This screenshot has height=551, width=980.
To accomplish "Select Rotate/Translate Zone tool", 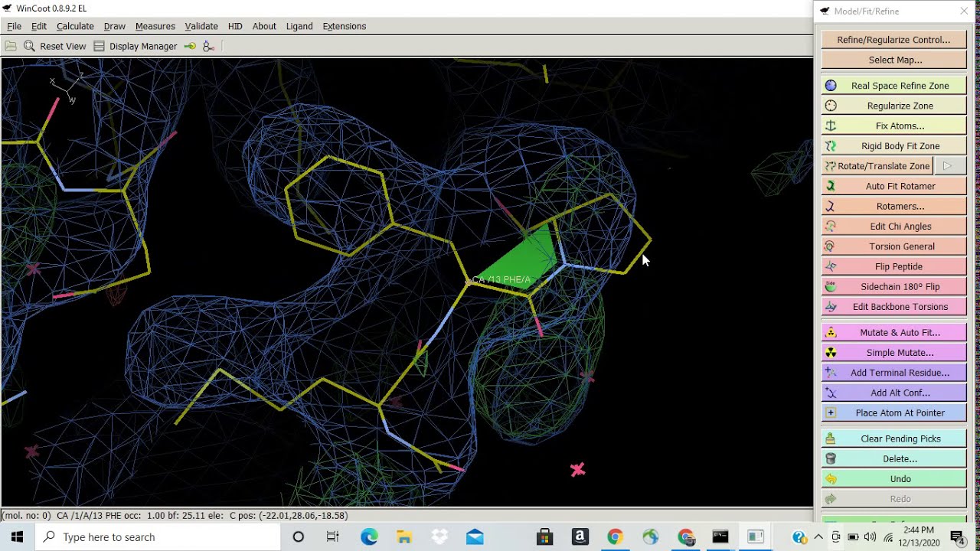I will click(x=877, y=166).
